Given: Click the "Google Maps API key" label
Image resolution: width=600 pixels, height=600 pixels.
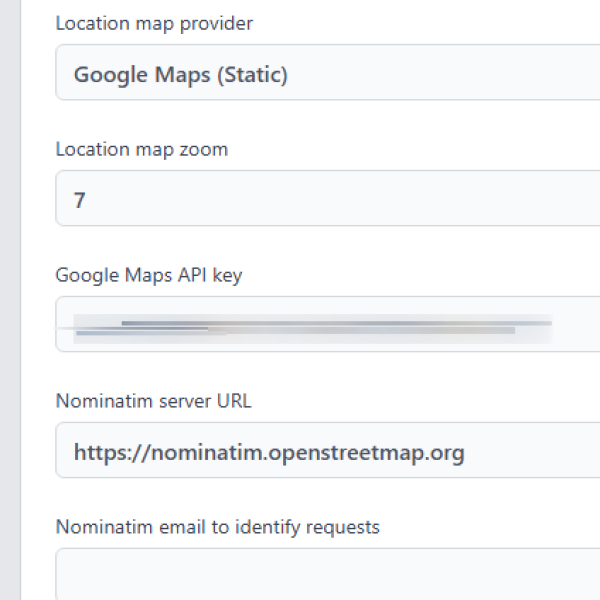Looking at the screenshot, I should pyautogui.click(x=148, y=275).
